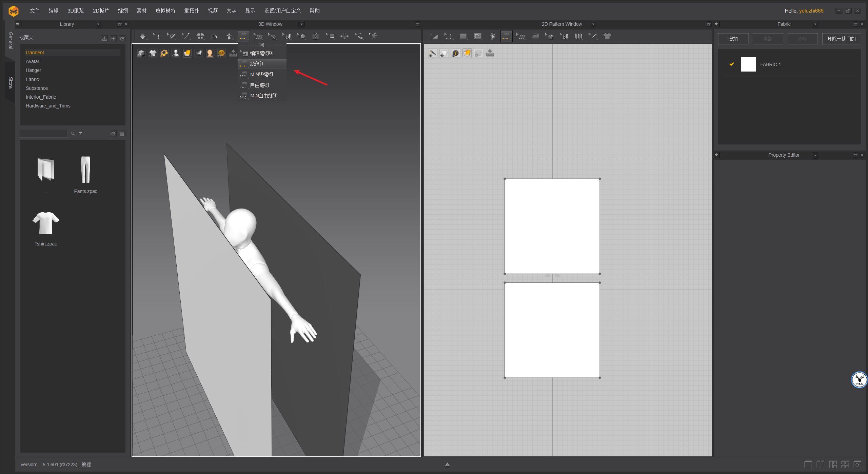Click the Simulate down-arrow icon in 3D toolbar

point(143,36)
